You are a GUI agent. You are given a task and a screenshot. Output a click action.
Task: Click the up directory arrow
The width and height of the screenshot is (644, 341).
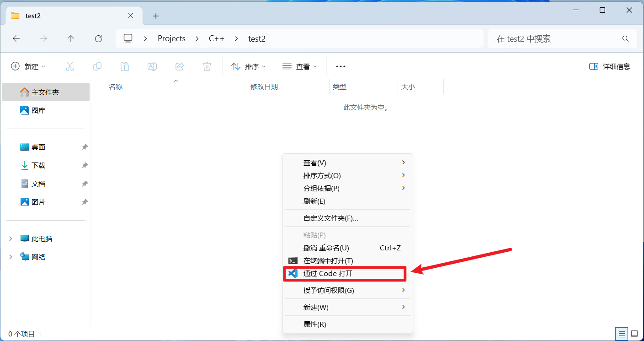point(71,39)
